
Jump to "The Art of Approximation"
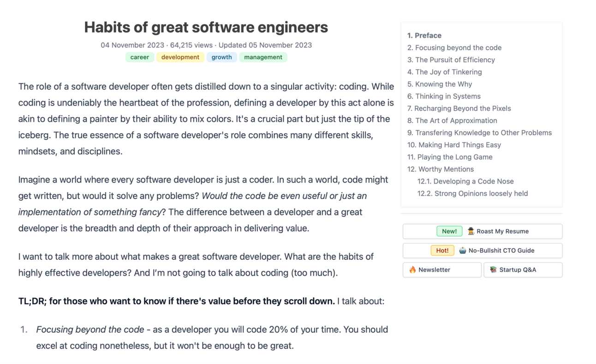point(452,121)
